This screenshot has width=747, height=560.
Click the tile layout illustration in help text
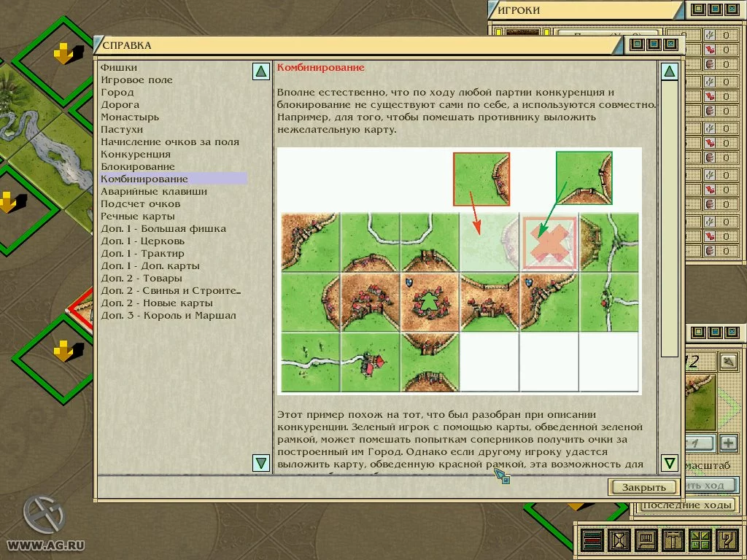click(460, 271)
